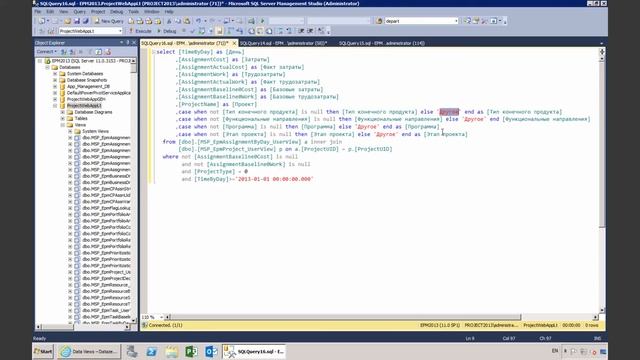Click the Increase Indent icon
The image size is (640, 360).
(310, 31)
